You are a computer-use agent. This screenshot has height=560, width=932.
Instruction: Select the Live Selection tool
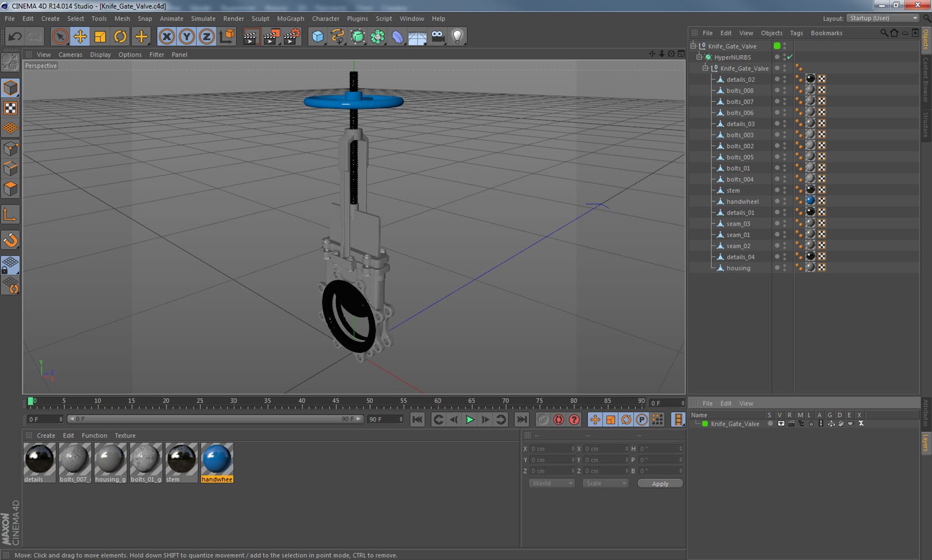[60, 36]
